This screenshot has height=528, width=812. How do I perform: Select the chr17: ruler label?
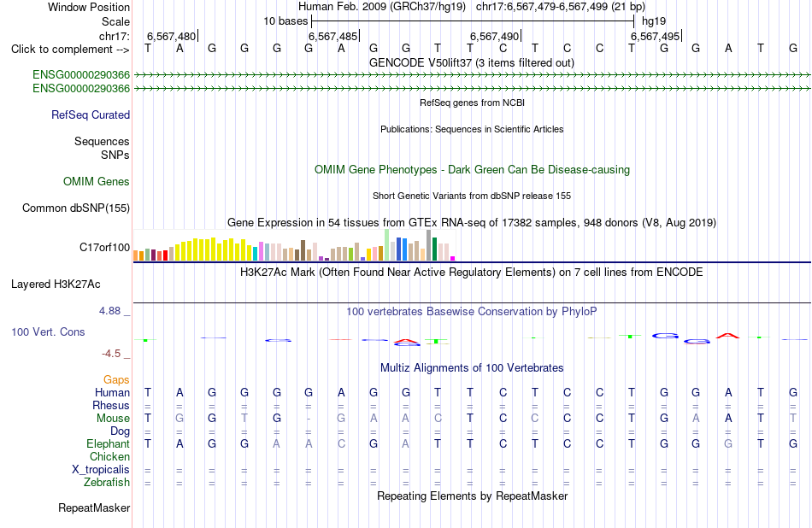coord(114,36)
